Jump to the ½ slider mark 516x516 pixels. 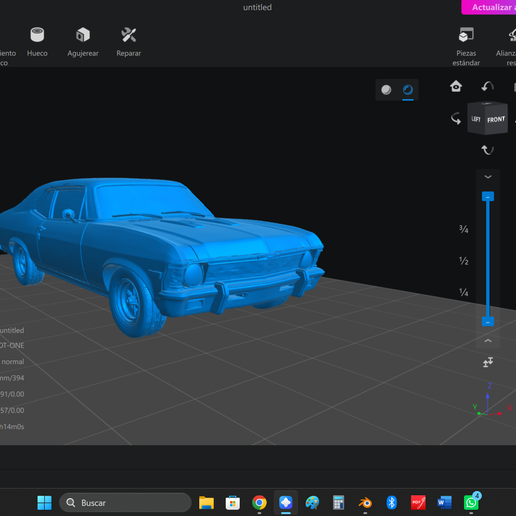tap(464, 261)
